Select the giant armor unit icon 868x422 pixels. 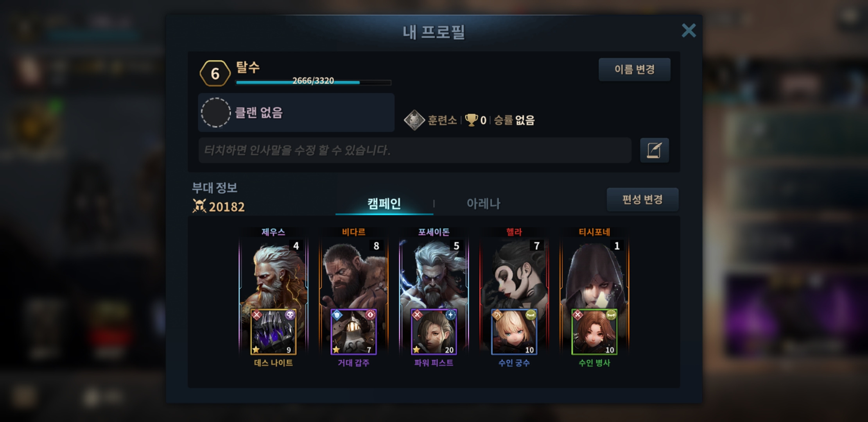click(x=353, y=332)
